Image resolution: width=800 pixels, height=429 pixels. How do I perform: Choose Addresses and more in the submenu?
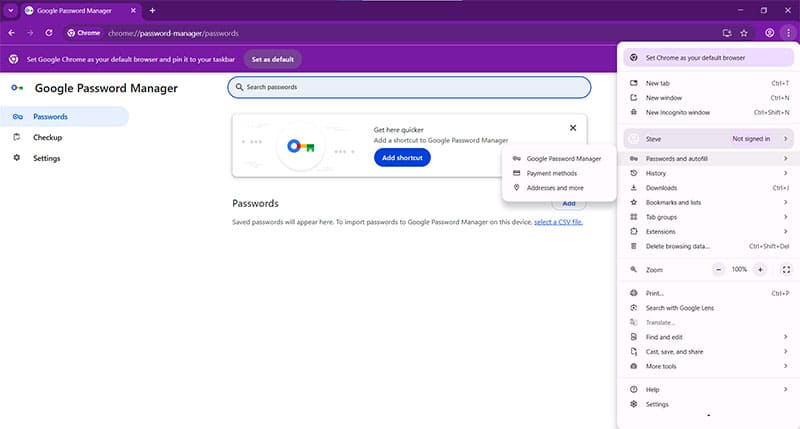[559, 188]
